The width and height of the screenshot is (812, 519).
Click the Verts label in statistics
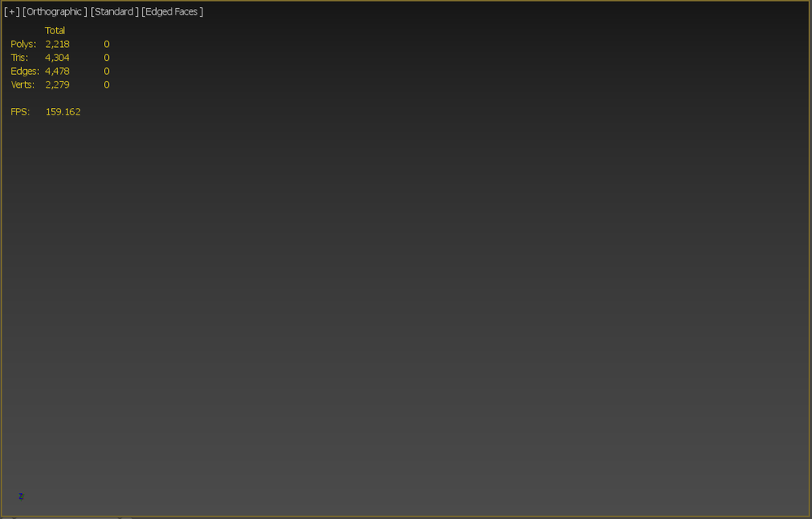23,84
